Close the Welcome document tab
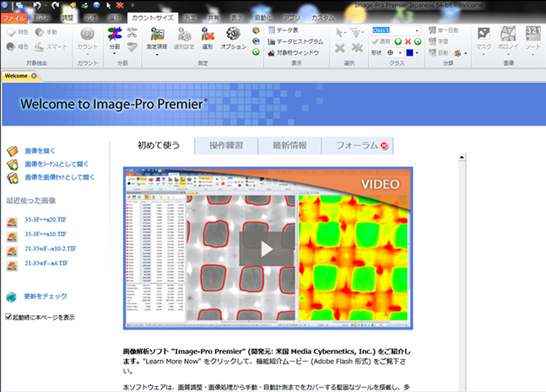The height and width of the screenshot is (392, 546). click(x=34, y=76)
